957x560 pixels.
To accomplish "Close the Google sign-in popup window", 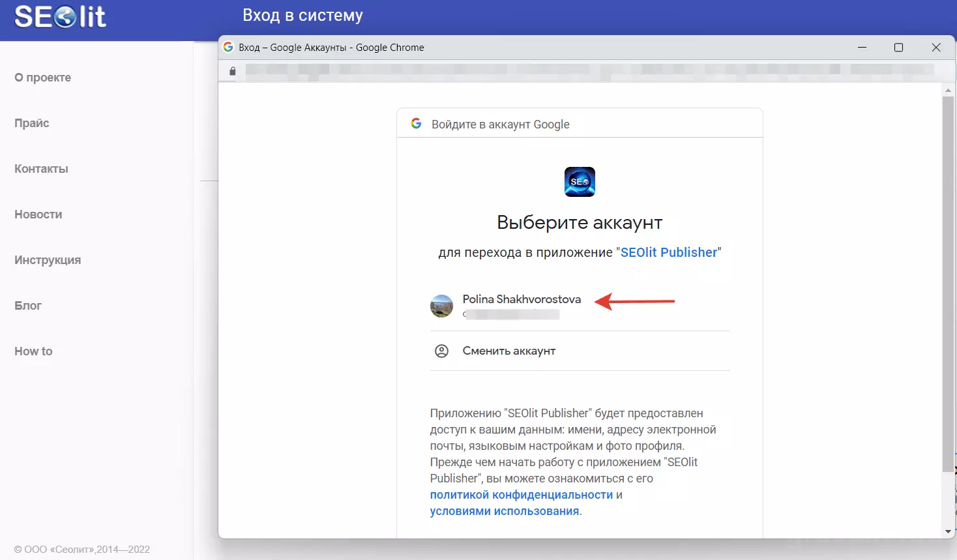I will [936, 48].
